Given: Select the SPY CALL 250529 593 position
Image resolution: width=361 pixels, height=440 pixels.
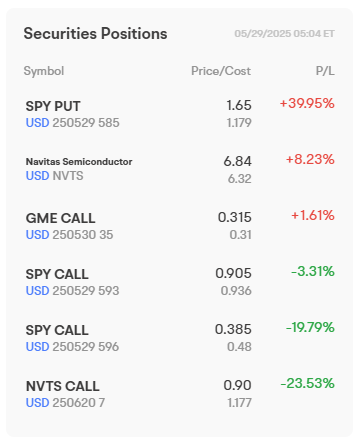Looking at the screenshot, I should click(x=180, y=282).
